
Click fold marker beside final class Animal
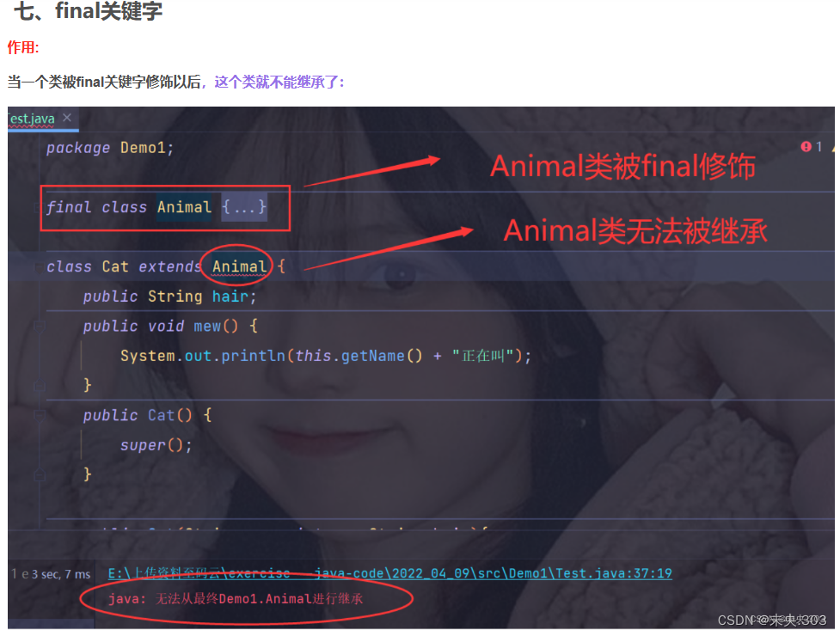pyautogui.click(x=38, y=207)
